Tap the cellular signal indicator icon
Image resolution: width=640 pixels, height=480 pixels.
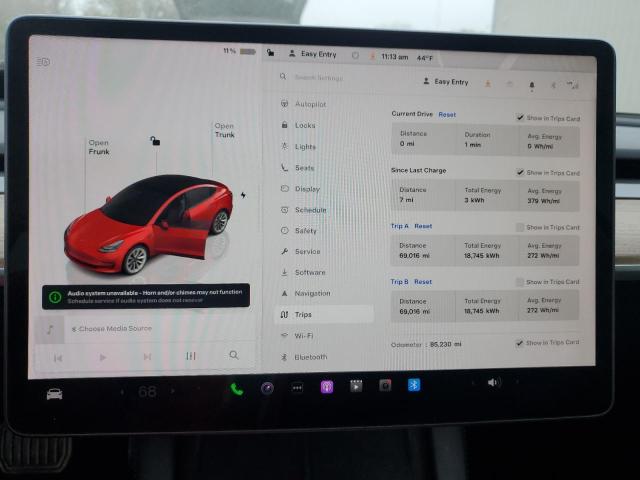coord(573,85)
